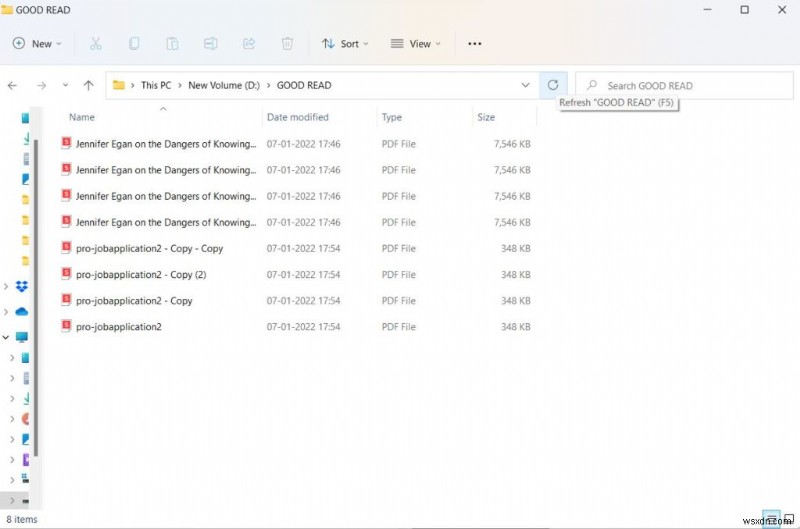800x529 pixels.
Task: Select file pro-jobapplication2 - Copy - Copy
Action: pos(149,248)
